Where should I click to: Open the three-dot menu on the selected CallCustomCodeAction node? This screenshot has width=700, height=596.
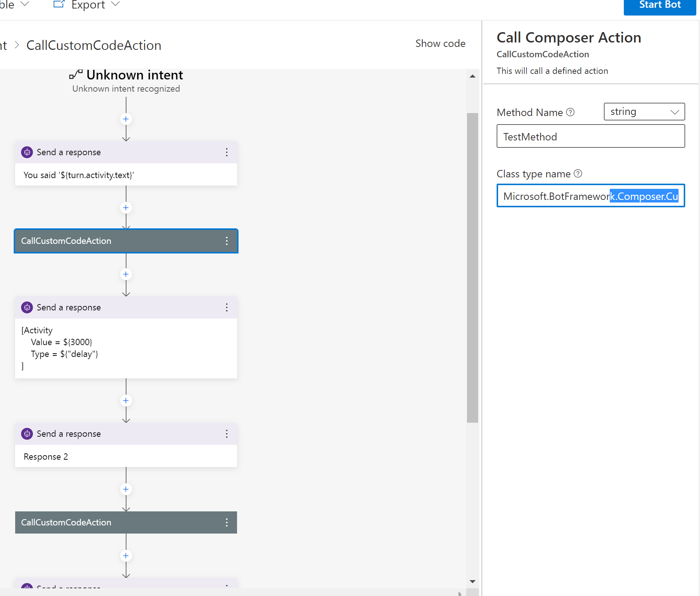(x=227, y=241)
